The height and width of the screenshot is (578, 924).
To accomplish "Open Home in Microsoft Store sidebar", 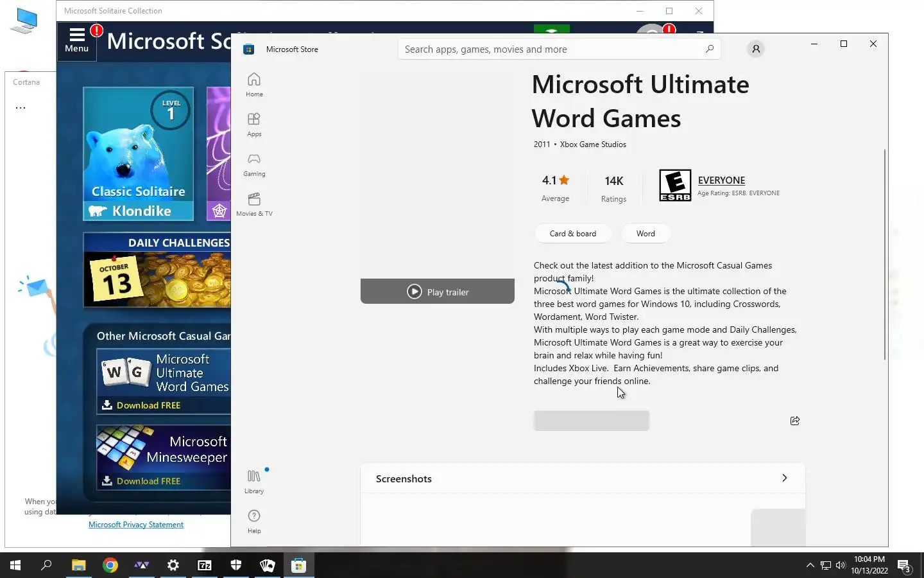I will [254, 84].
